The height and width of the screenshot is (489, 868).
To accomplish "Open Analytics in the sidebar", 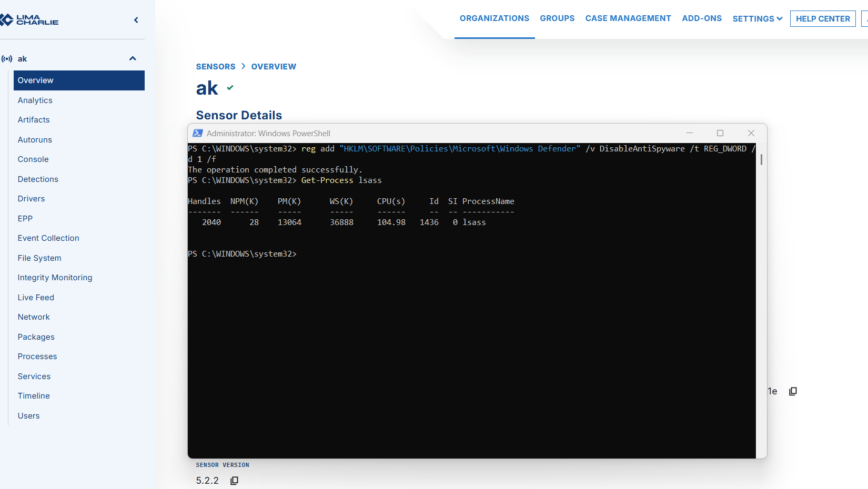I will (x=35, y=100).
